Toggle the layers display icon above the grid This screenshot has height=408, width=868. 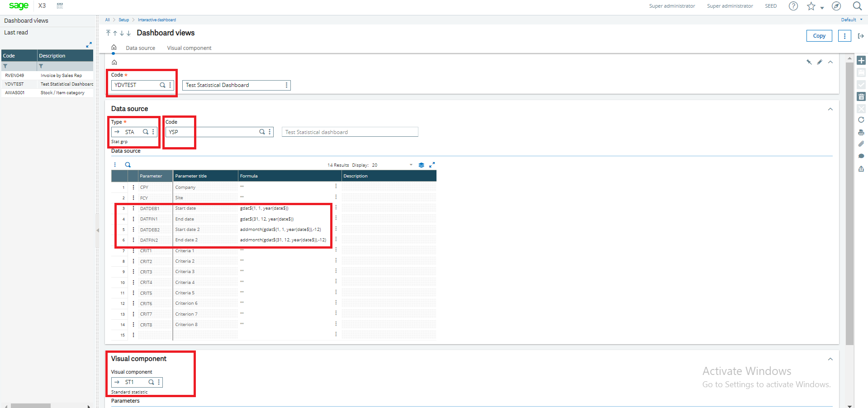tap(422, 165)
